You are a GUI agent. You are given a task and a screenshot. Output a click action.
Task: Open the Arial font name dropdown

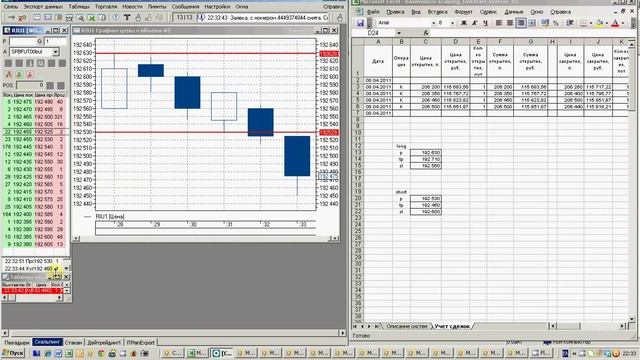click(x=433, y=23)
